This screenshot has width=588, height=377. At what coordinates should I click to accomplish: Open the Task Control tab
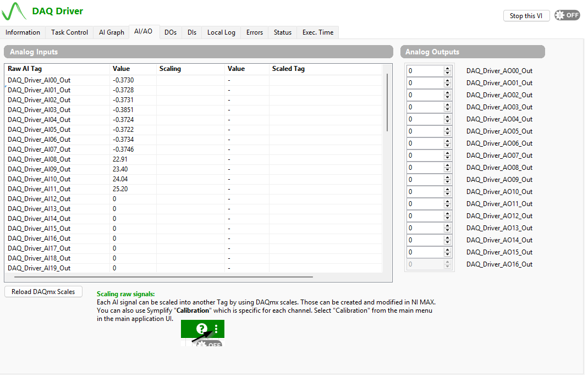pyautogui.click(x=69, y=32)
